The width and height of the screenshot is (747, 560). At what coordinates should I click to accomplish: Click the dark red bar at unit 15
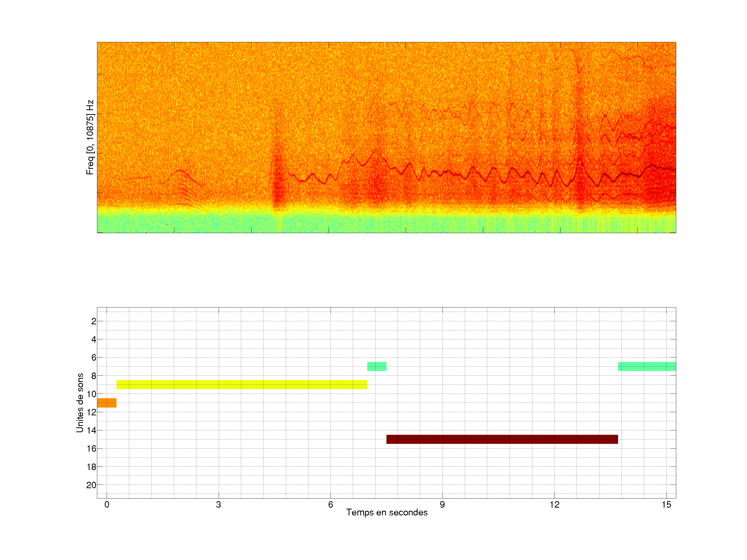(502, 439)
